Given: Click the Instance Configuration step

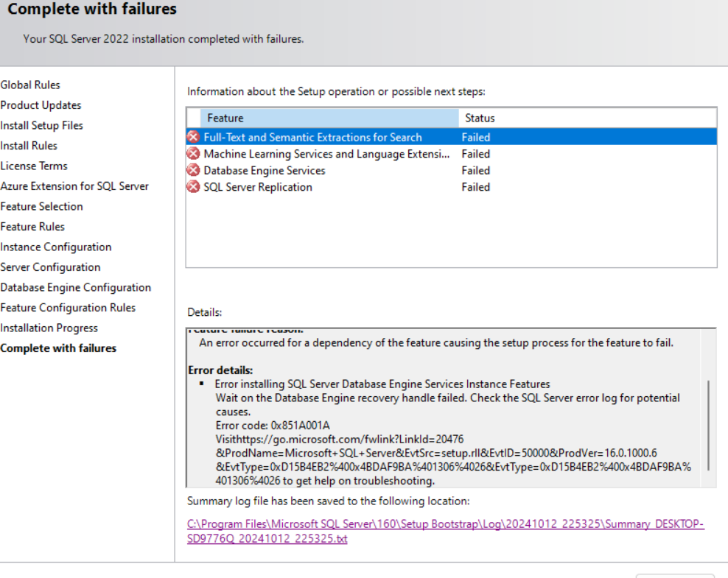Looking at the screenshot, I should point(56,247).
